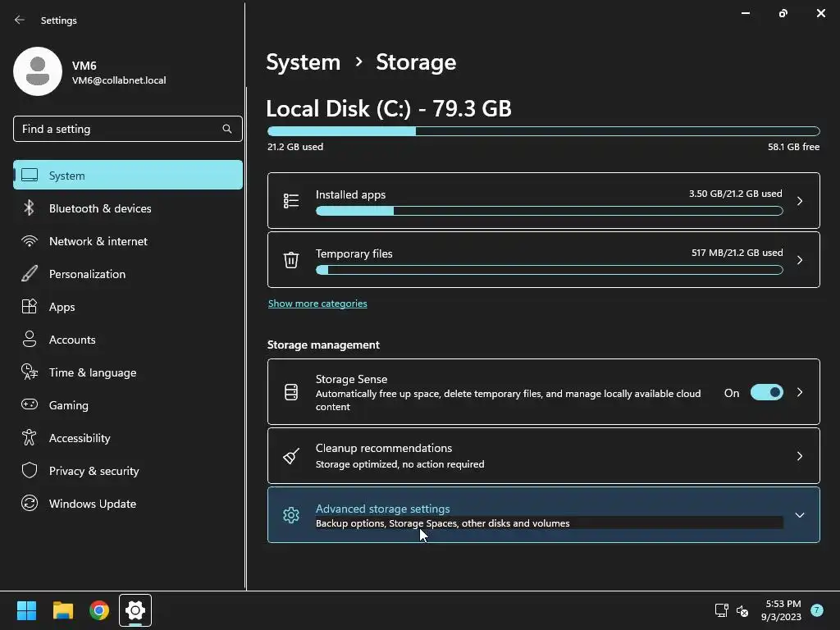The height and width of the screenshot is (630, 840).
Task: Open the Privacy & security section
Action: [x=94, y=471]
